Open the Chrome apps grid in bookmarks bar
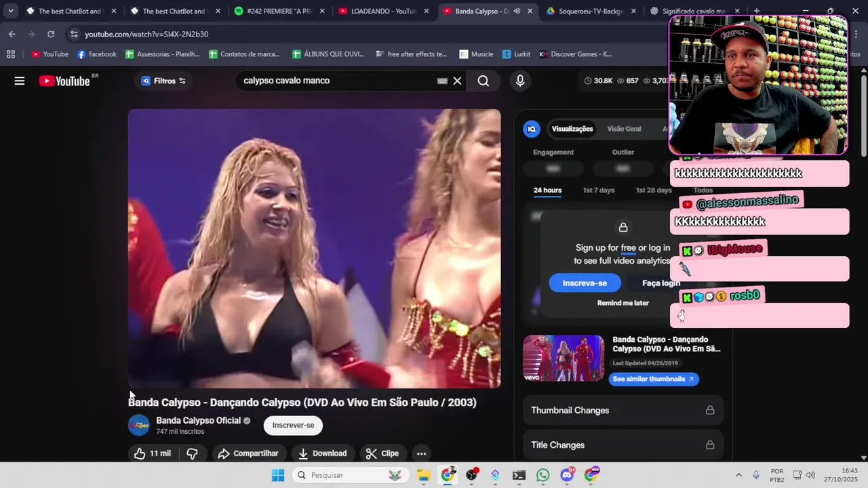Screen dimensions: 868x488 [10, 54]
